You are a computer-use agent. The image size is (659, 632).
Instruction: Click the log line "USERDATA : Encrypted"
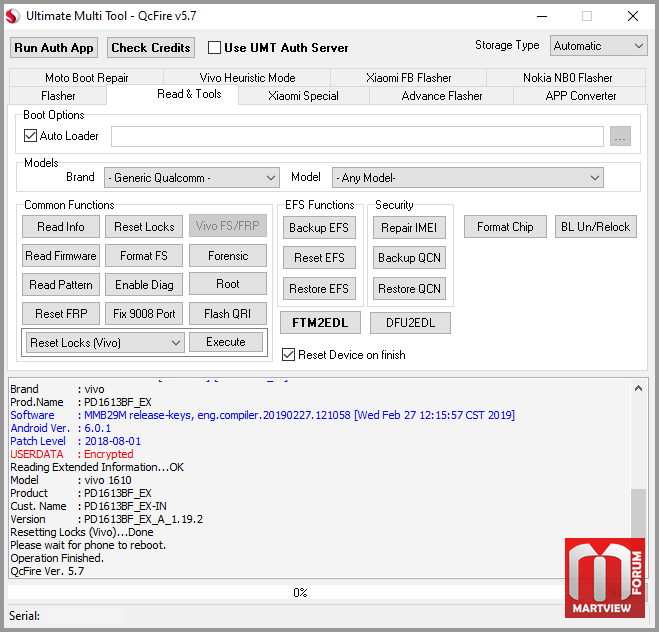(x=72, y=454)
